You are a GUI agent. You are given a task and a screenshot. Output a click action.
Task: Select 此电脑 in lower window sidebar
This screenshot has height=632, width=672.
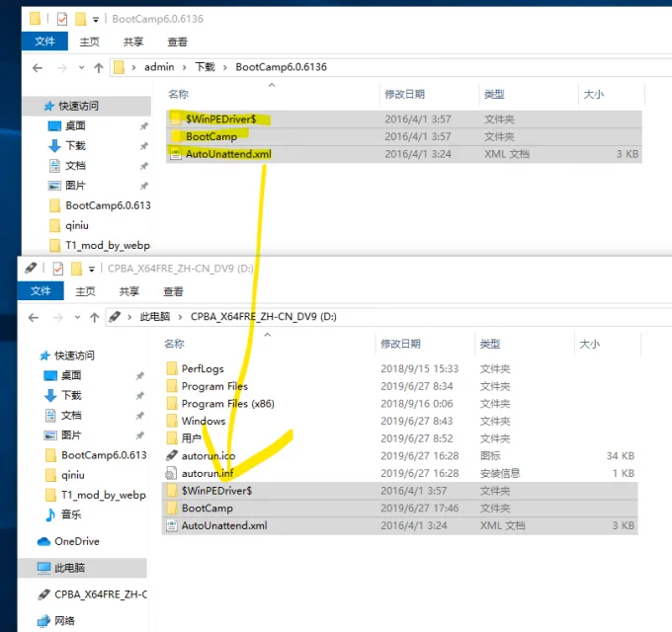point(82,568)
